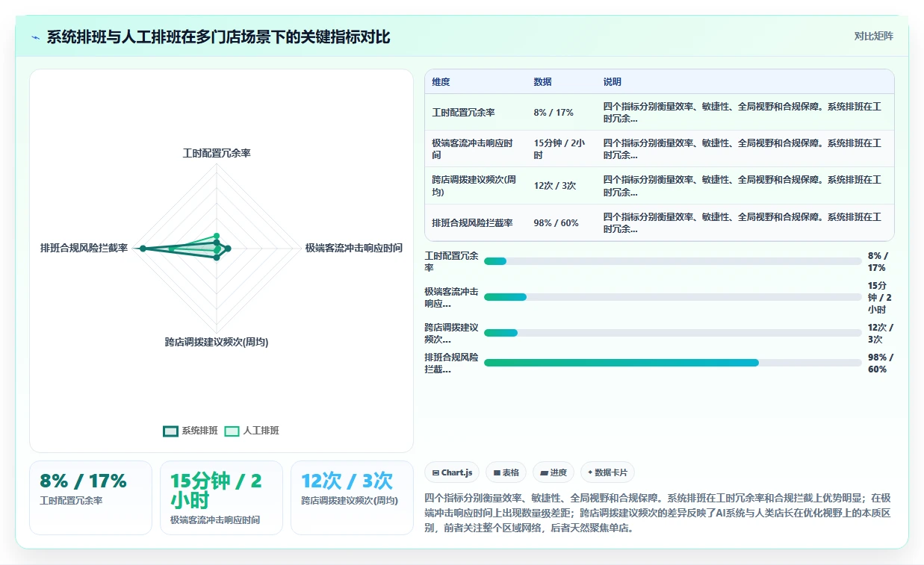Click table row 工时配置冗余率

pos(659,113)
